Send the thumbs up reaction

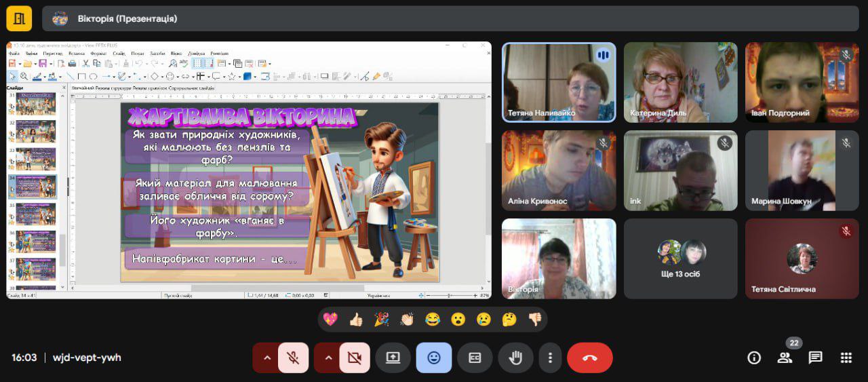point(356,320)
